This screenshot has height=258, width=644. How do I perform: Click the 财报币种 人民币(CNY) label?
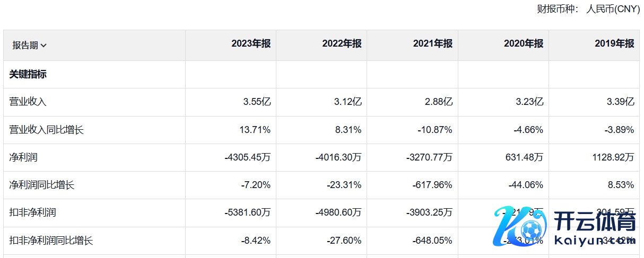(588, 9)
